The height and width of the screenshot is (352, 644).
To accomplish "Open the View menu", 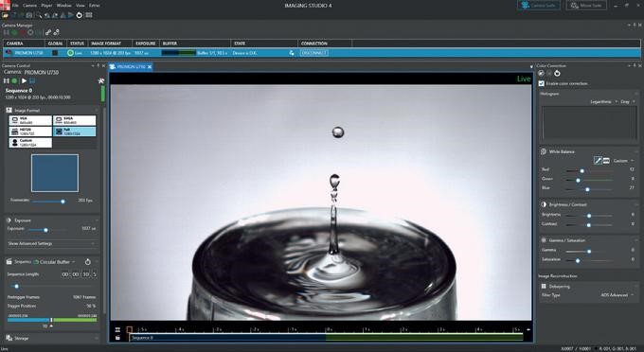I will point(80,6).
